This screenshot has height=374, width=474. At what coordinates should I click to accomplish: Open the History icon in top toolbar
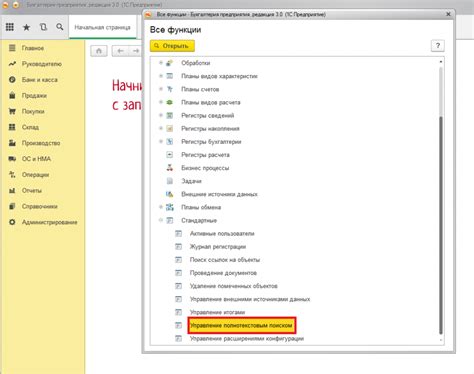(x=43, y=27)
